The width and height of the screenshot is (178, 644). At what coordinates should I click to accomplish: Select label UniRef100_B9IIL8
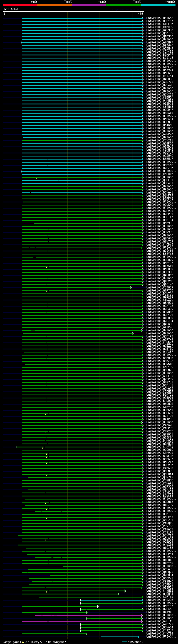(x=160, y=58)
